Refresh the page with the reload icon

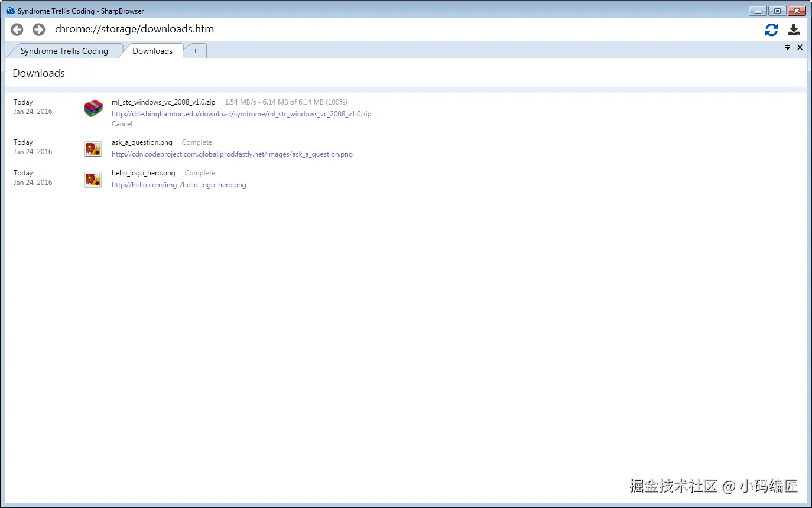tap(772, 30)
